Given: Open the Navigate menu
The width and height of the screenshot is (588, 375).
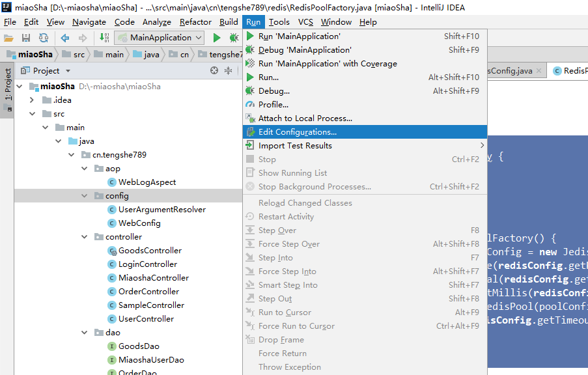Looking at the screenshot, I should tap(89, 22).
